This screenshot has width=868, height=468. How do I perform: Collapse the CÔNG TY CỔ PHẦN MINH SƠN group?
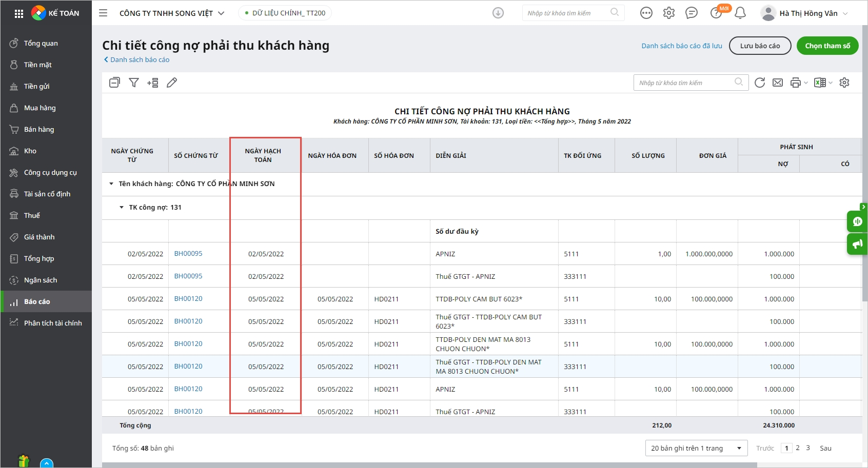coord(111,184)
